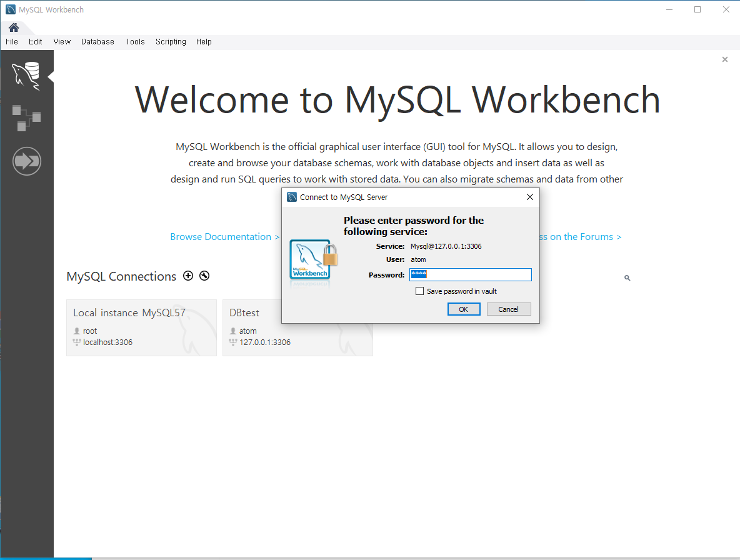Enable Save password in vault checkbox
The width and height of the screenshot is (740, 560).
pyautogui.click(x=419, y=291)
